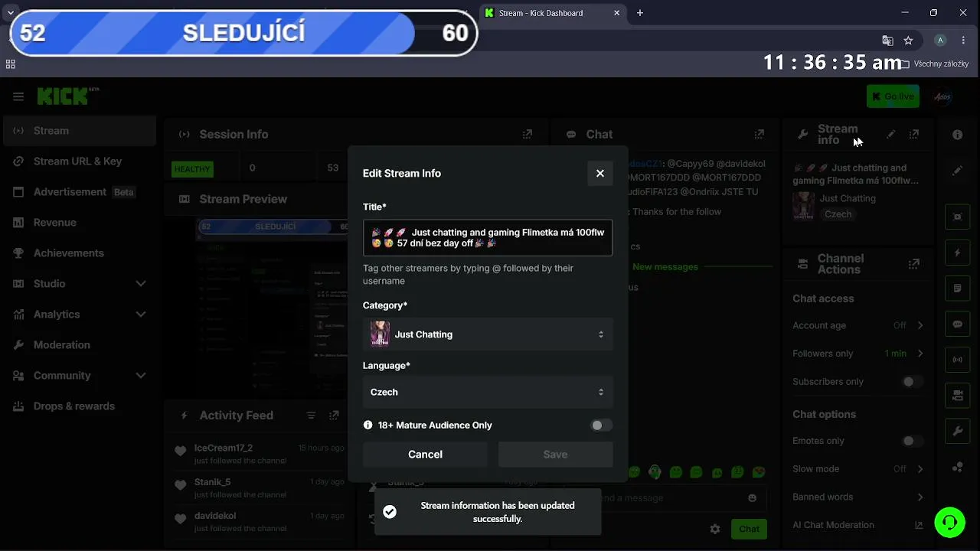Viewport: 980px width, 551px height.
Task: Switch to the Stream - Kick Dashboard tab
Action: [551, 13]
